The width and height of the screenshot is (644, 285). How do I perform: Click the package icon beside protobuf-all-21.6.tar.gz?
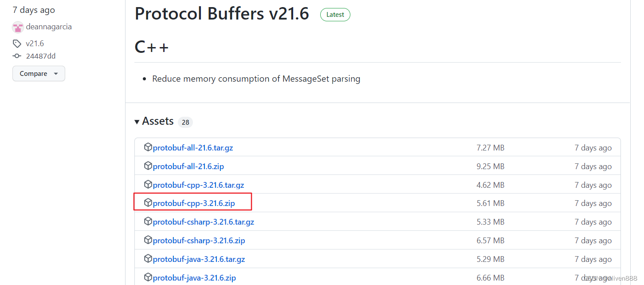(149, 147)
